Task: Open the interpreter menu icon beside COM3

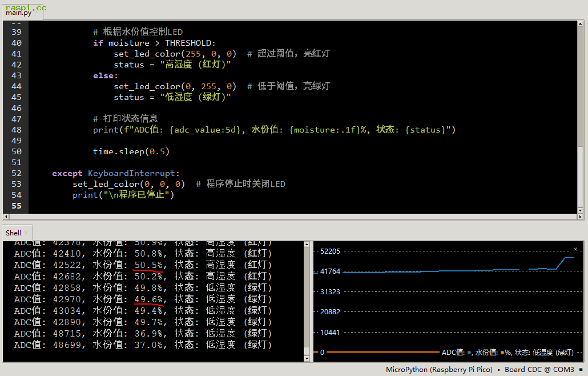Action: point(581,370)
